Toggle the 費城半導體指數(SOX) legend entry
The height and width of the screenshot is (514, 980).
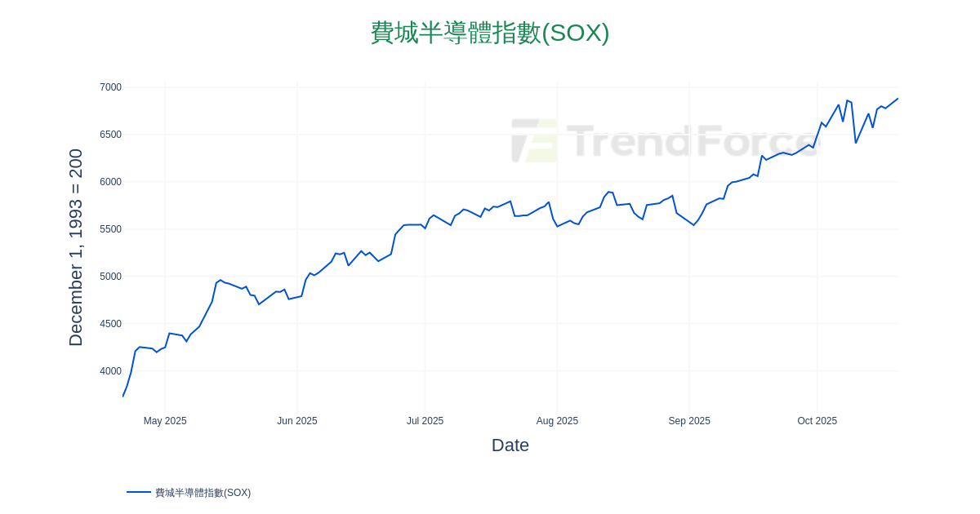(x=203, y=493)
